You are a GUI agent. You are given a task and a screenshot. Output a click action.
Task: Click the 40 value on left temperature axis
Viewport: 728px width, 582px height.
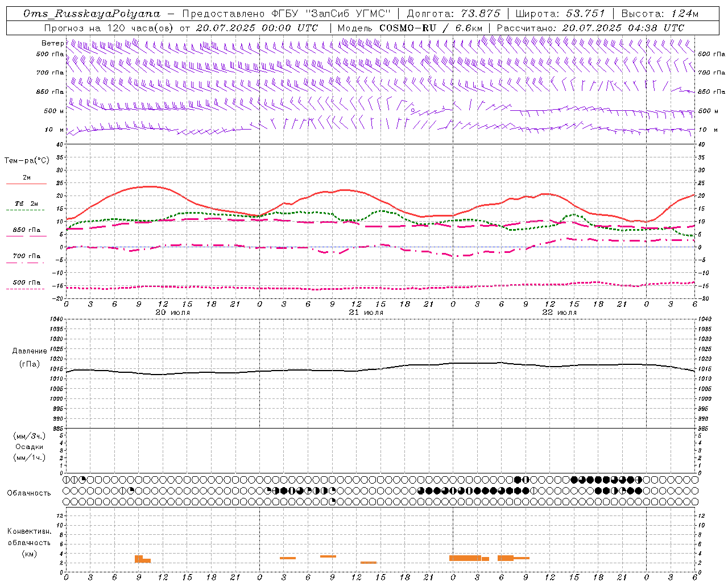tap(60, 144)
